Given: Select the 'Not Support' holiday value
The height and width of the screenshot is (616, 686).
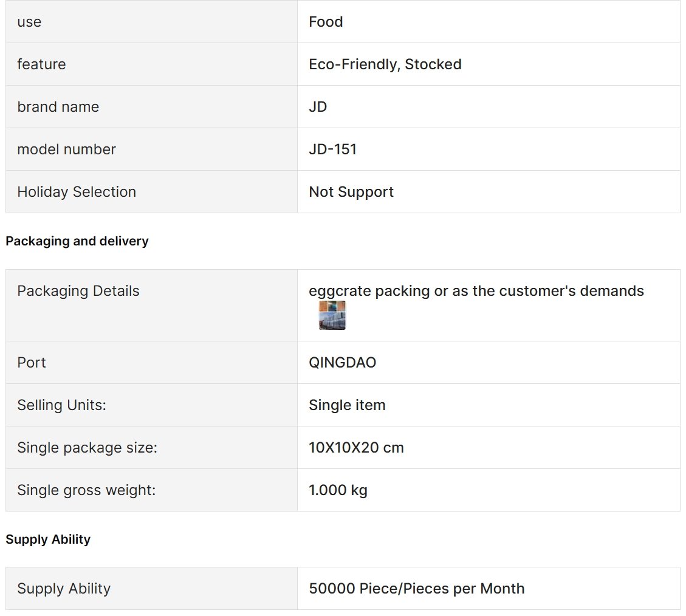Looking at the screenshot, I should (x=351, y=192).
